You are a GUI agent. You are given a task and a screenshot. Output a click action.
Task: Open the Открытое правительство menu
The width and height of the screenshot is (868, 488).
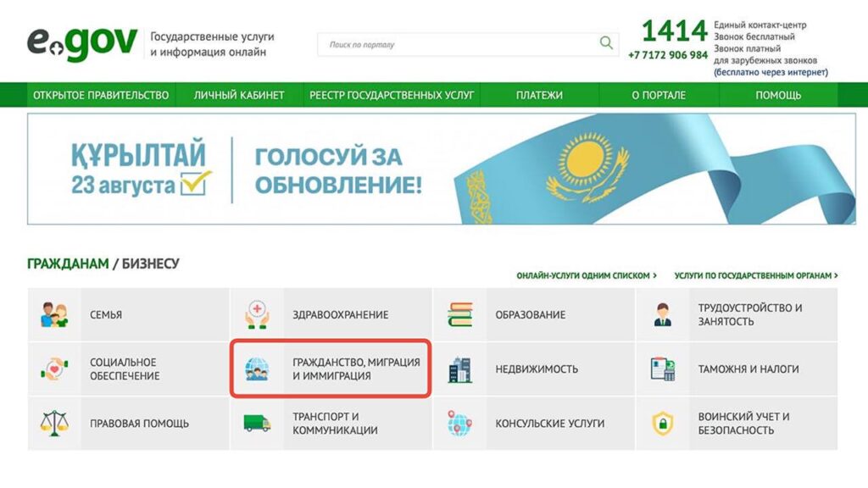101,95
